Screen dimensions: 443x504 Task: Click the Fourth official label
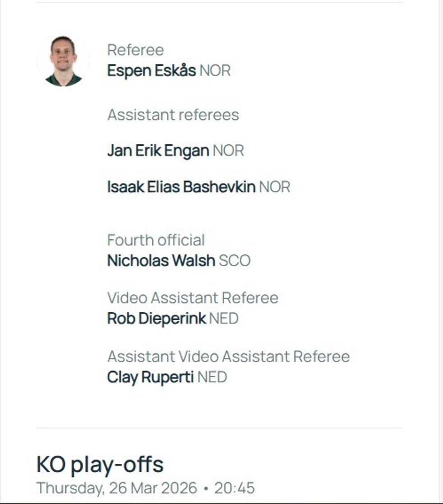click(156, 240)
